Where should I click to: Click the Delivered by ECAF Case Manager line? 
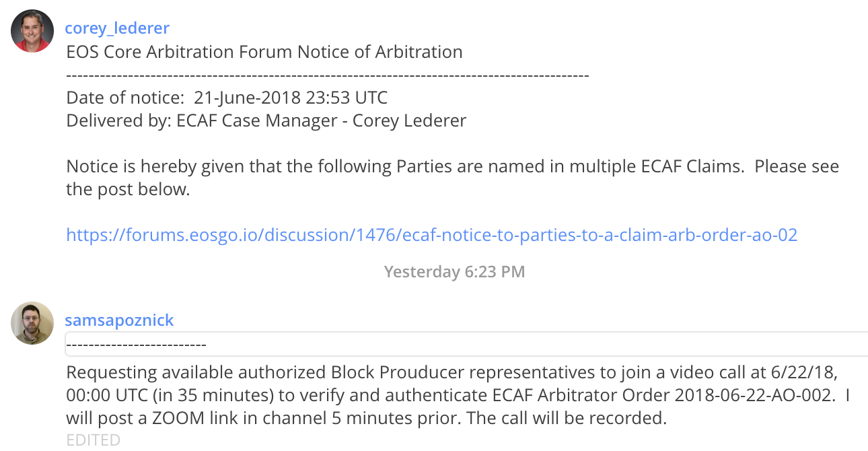pos(266,120)
